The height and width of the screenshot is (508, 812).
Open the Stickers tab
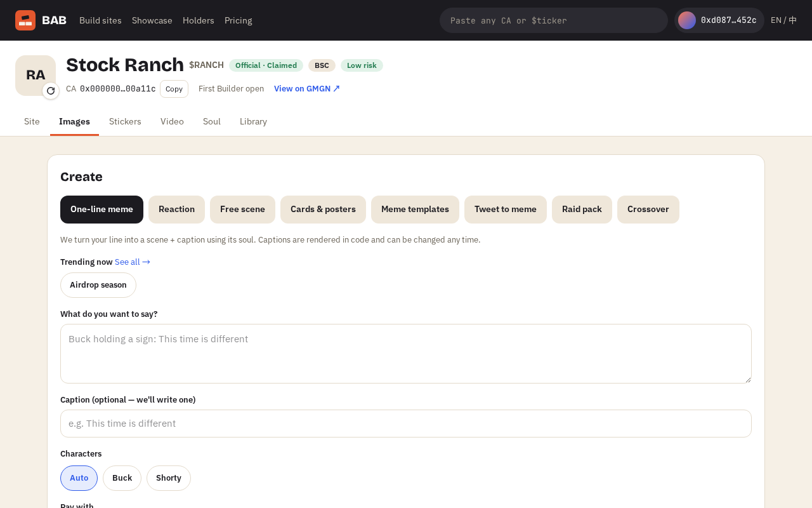pyautogui.click(x=125, y=121)
